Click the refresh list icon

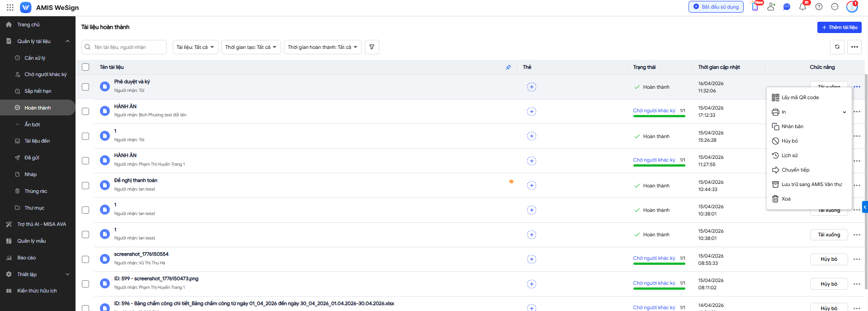(x=837, y=47)
